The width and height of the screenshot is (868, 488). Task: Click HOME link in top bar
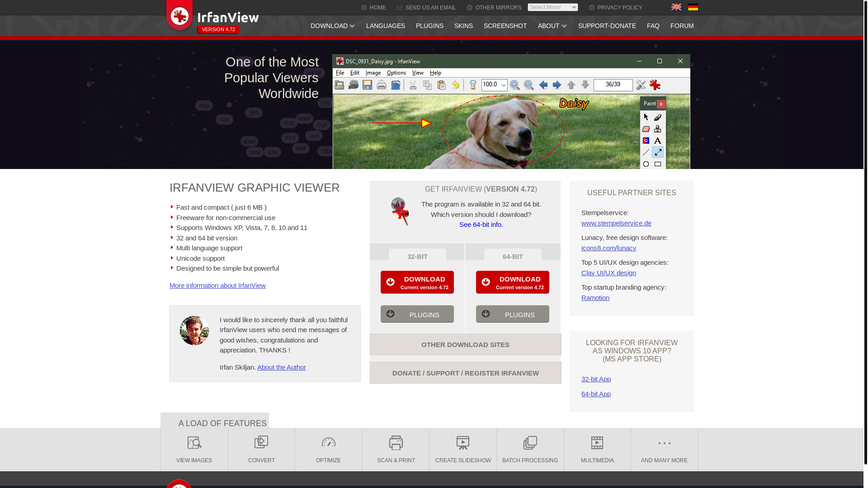coord(374,8)
